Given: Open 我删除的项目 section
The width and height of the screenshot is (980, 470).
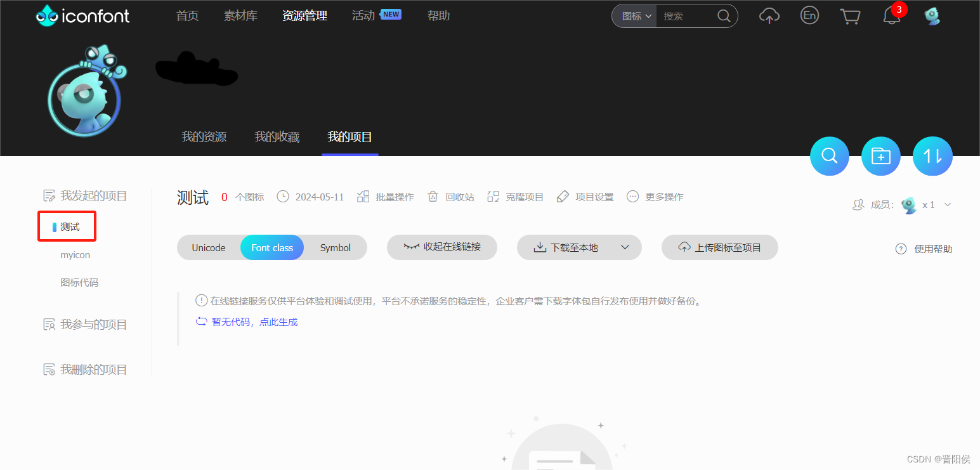Looking at the screenshot, I should click(94, 369).
